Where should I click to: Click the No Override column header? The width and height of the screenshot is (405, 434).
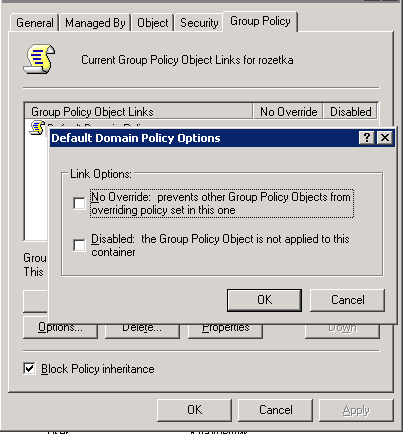coord(288,112)
